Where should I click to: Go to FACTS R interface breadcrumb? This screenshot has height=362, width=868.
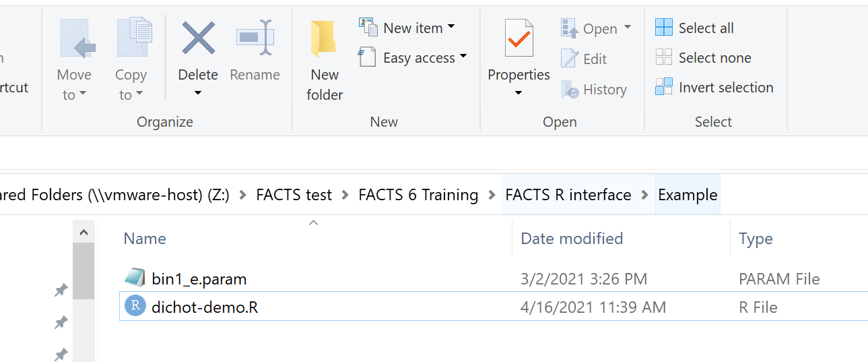[x=568, y=195]
